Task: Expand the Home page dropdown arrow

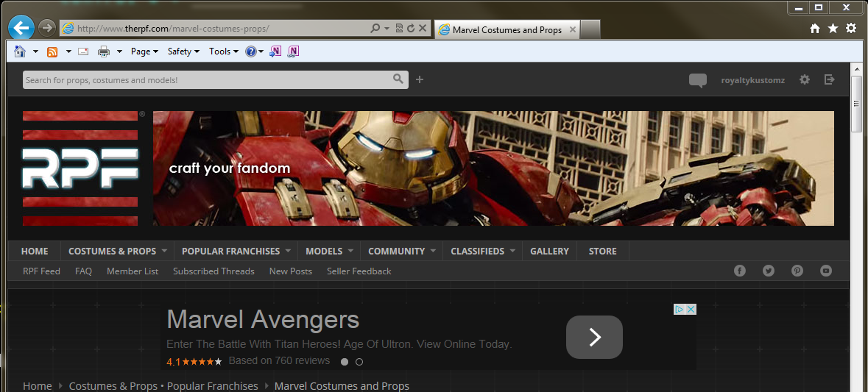Action: click(35, 51)
